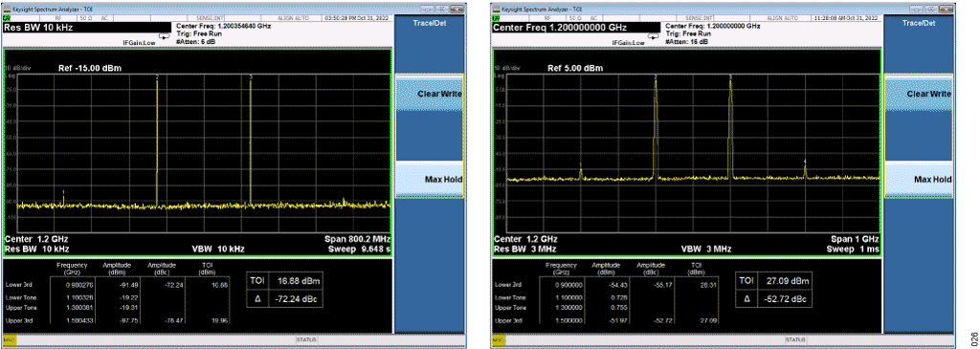Click '#Atten: 16 dB' in right window header

click(x=687, y=41)
